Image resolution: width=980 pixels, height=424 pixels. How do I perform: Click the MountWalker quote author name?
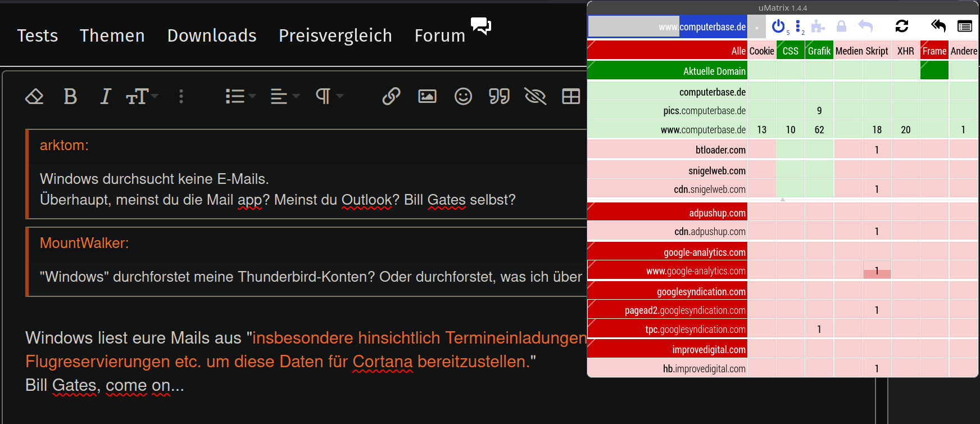pyautogui.click(x=84, y=243)
